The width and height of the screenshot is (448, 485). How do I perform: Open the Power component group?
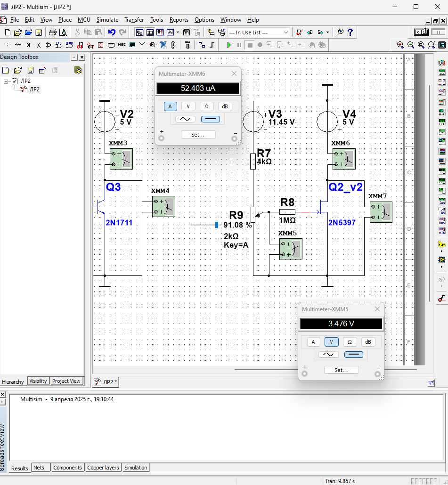tap(111, 45)
